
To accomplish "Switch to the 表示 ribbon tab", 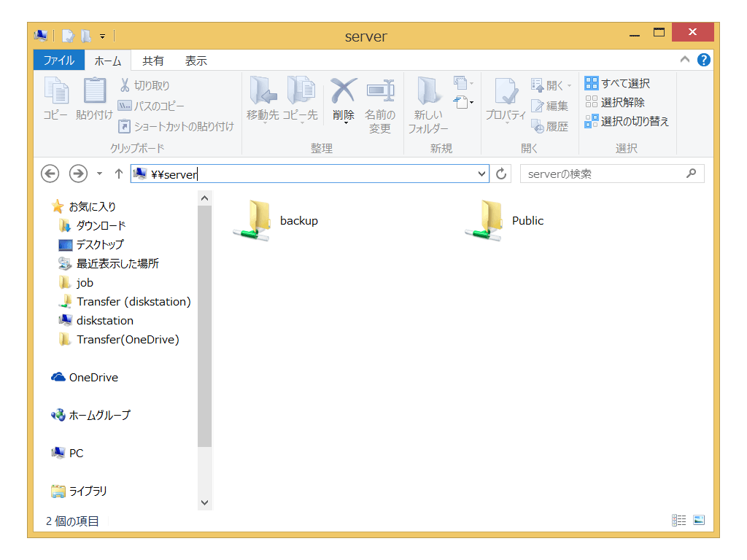I will [x=196, y=61].
